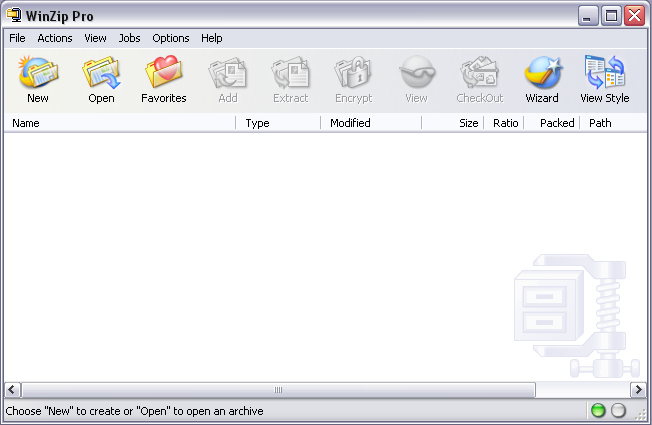Open an archive using Open toolbar icon
This screenshot has height=425, width=652.
click(101, 79)
